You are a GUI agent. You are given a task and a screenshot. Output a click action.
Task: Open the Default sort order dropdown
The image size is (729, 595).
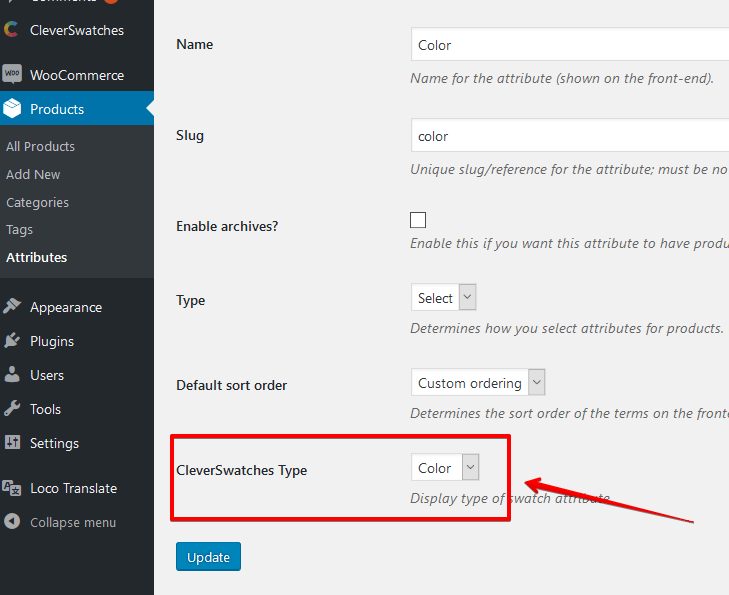478,382
